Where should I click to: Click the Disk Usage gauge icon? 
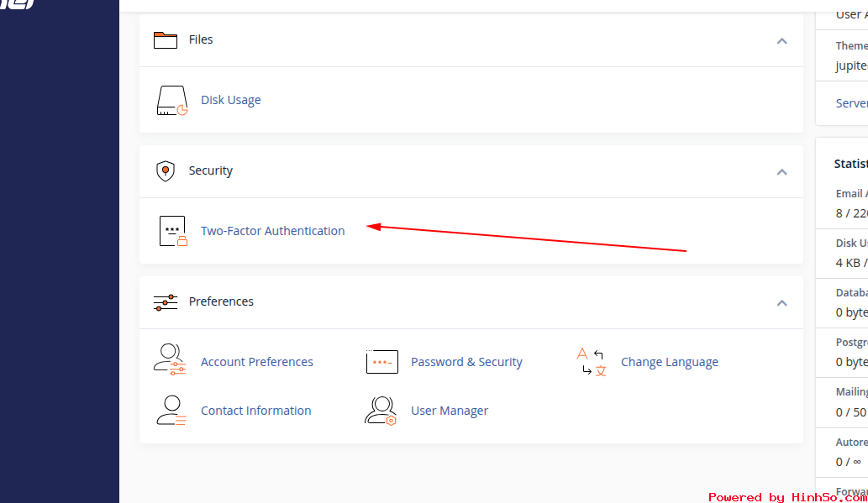171,99
